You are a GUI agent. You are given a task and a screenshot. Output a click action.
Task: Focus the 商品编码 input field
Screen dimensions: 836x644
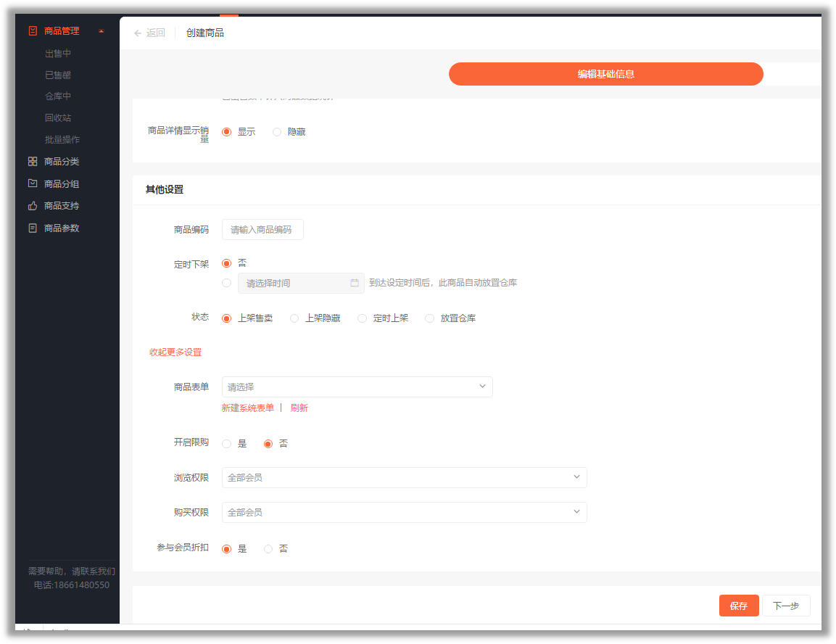coord(262,230)
